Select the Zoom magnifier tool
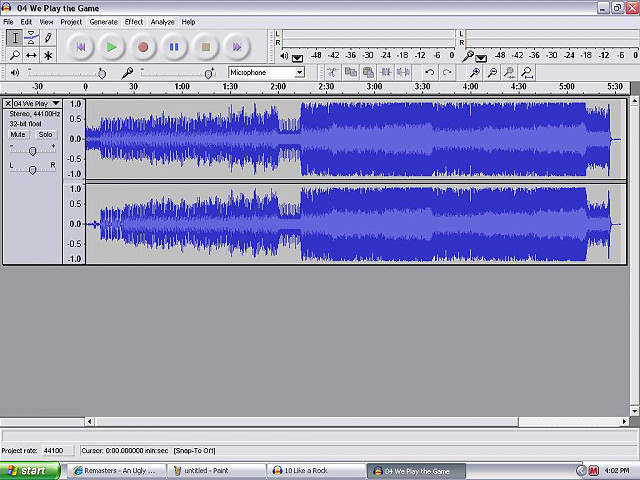640x480 pixels. click(x=15, y=55)
